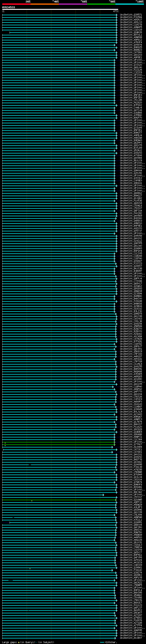
Task: Select label UniRef100_B5FZE3
Action: point(131,95)
